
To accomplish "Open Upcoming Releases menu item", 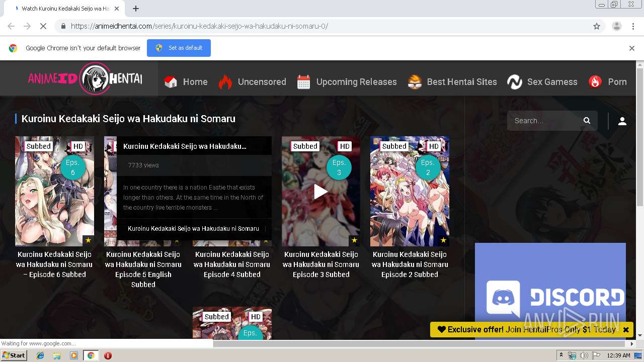I will tap(356, 82).
